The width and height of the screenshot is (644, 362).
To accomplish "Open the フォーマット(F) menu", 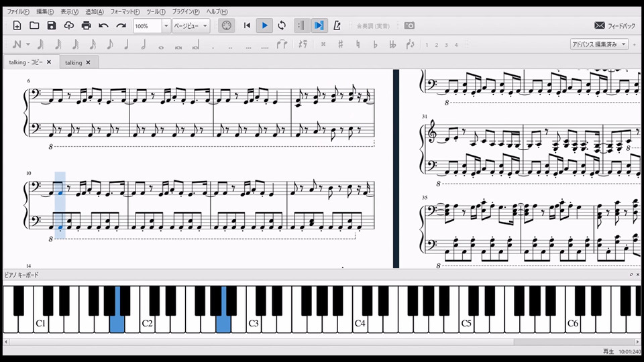I will [x=125, y=11].
